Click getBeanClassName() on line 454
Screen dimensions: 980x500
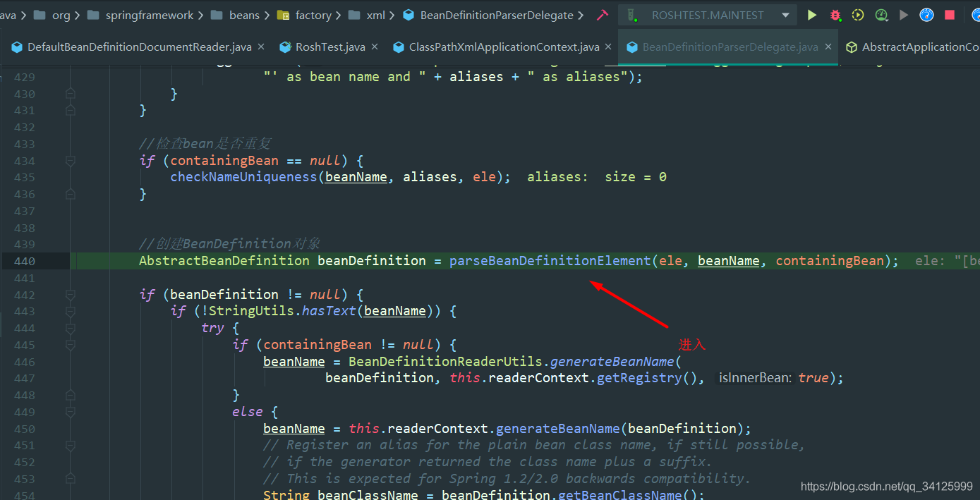coord(627,495)
